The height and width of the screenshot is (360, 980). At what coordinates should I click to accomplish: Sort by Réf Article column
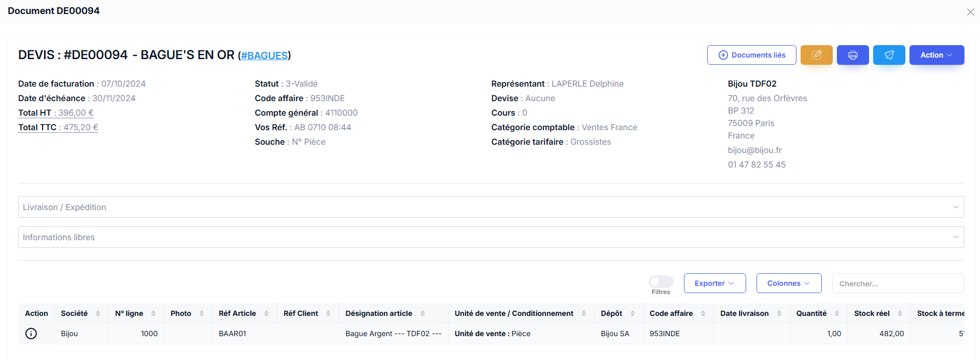pos(267,313)
